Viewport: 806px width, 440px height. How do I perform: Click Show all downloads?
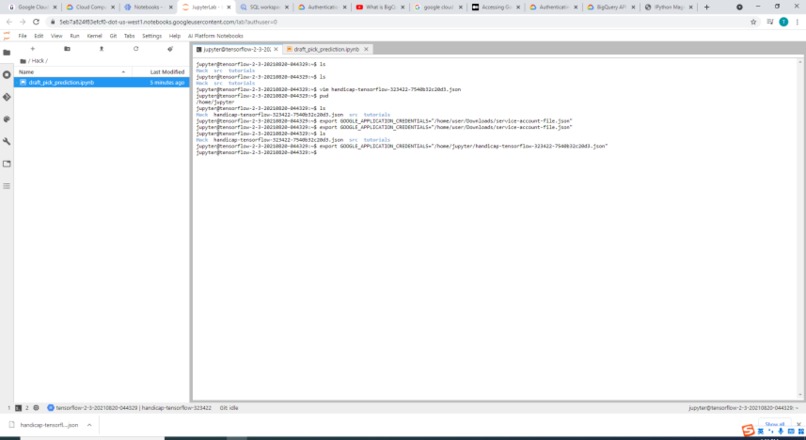(x=775, y=424)
